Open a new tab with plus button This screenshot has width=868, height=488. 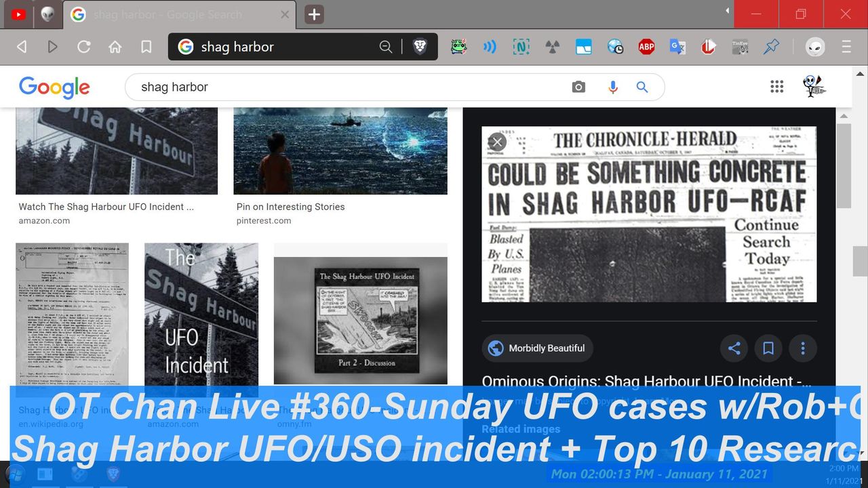coord(314,14)
